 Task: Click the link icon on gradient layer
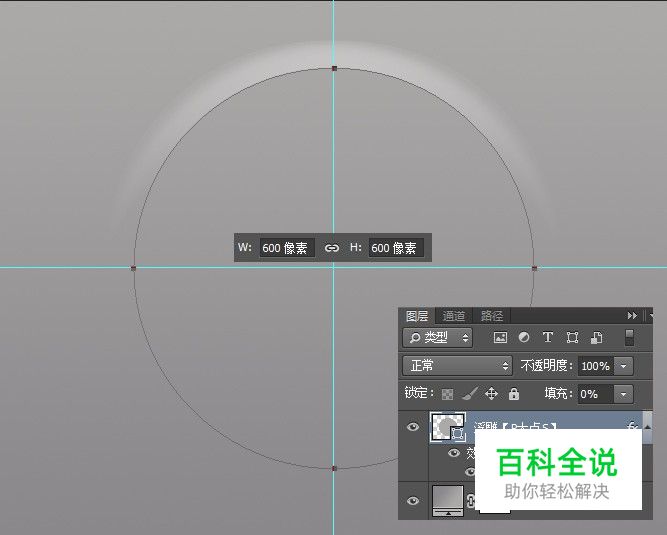click(470, 501)
